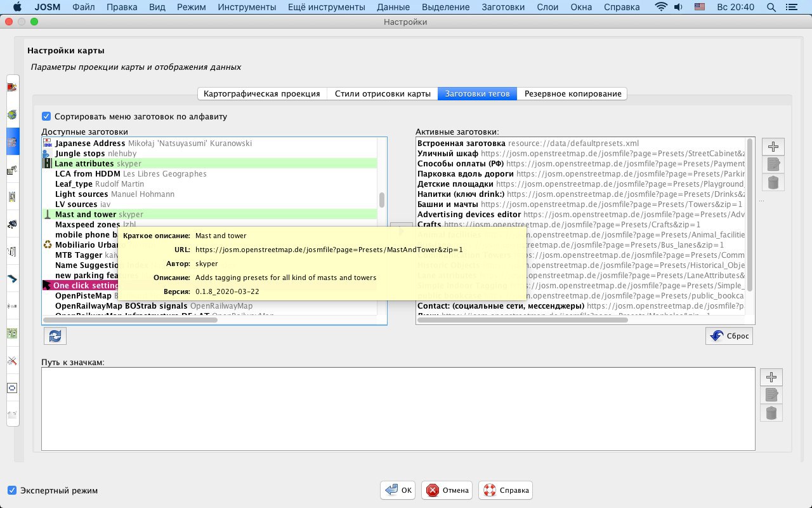Reset active presets with Сброс button
Viewport: 812px width, 508px height.
[729, 336]
